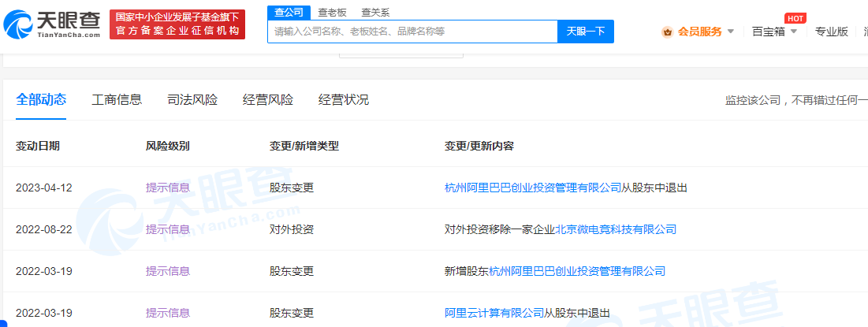Select the 查公司 search tab
The image size is (868, 327).
point(289,12)
